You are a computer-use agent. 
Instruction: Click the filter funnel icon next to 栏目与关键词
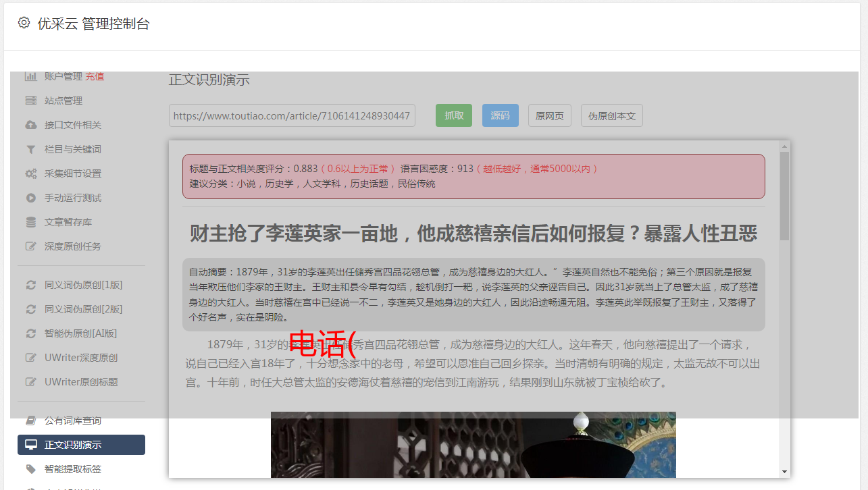pyautogui.click(x=31, y=149)
